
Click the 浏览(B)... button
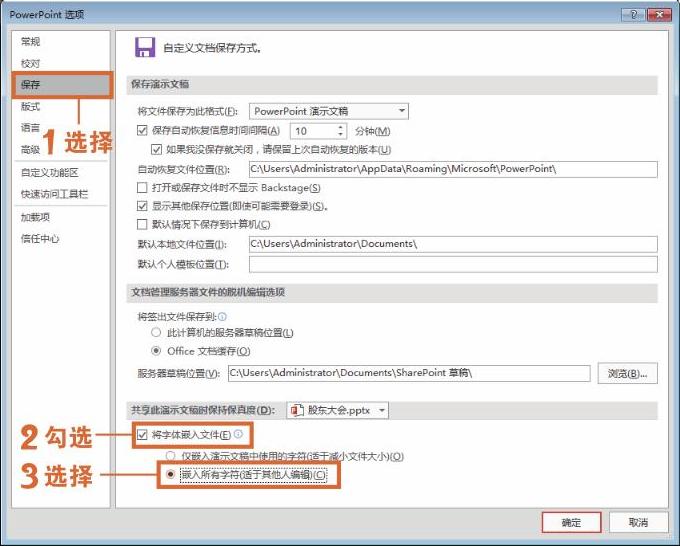point(628,373)
